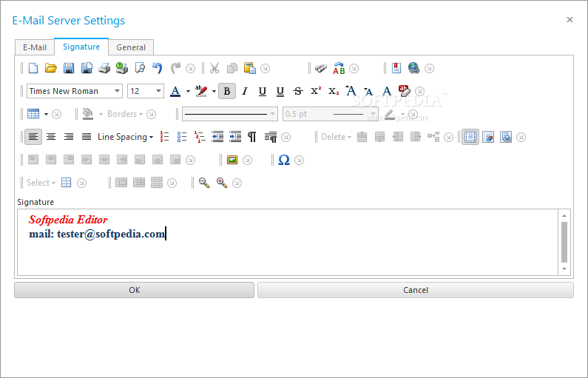
Task: Clear formatting with the eraser icon
Action: pyautogui.click(x=405, y=91)
